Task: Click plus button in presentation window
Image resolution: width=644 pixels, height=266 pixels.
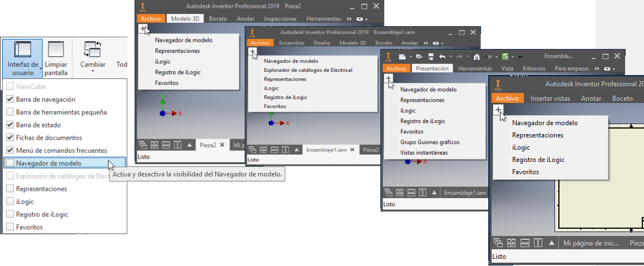Action: coord(389,78)
